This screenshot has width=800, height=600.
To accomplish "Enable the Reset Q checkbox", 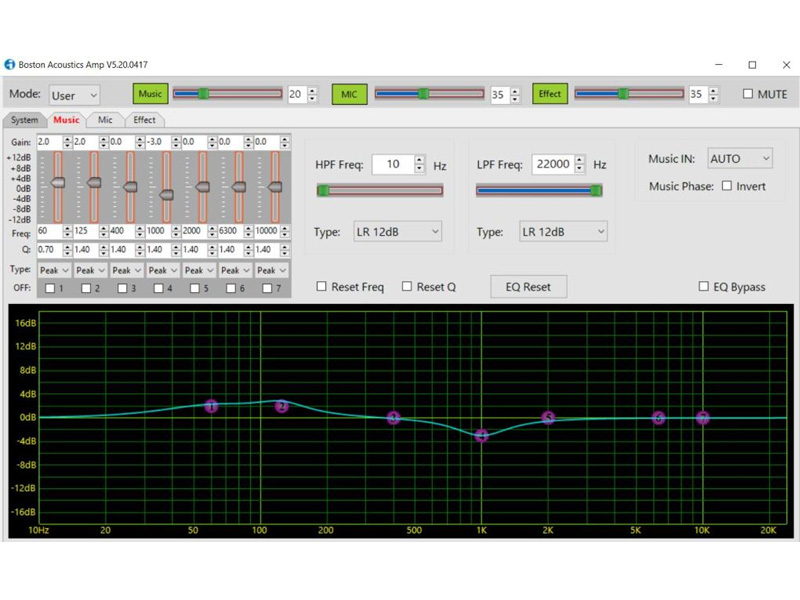I will coord(407,286).
